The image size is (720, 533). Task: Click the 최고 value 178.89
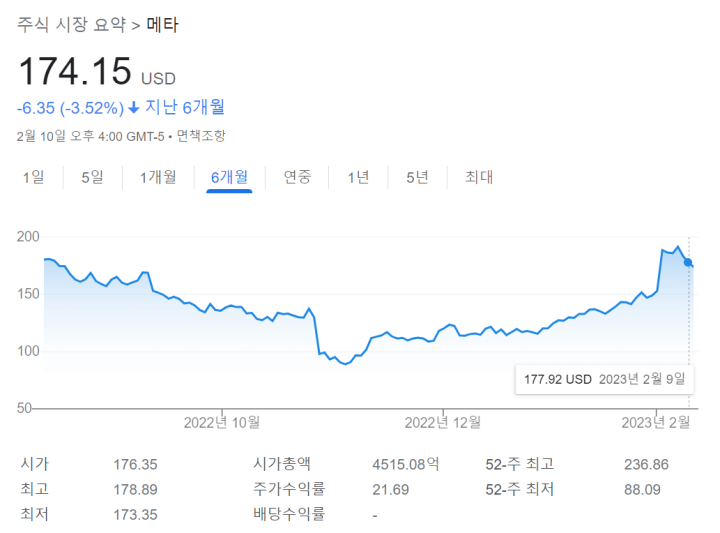pos(135,490)
